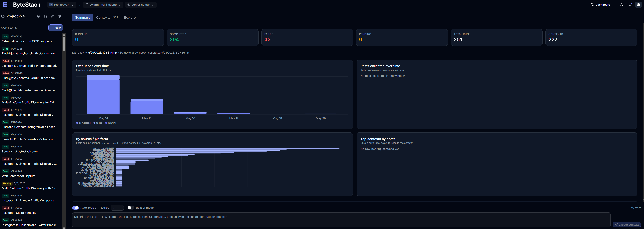The image size is (644, 229).
Task: Click the May 14 bar in executions chart
Action: click(103, 94)
